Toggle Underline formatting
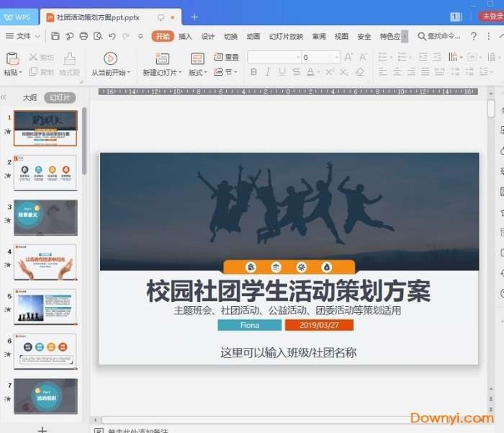 (x=282, y=72)
